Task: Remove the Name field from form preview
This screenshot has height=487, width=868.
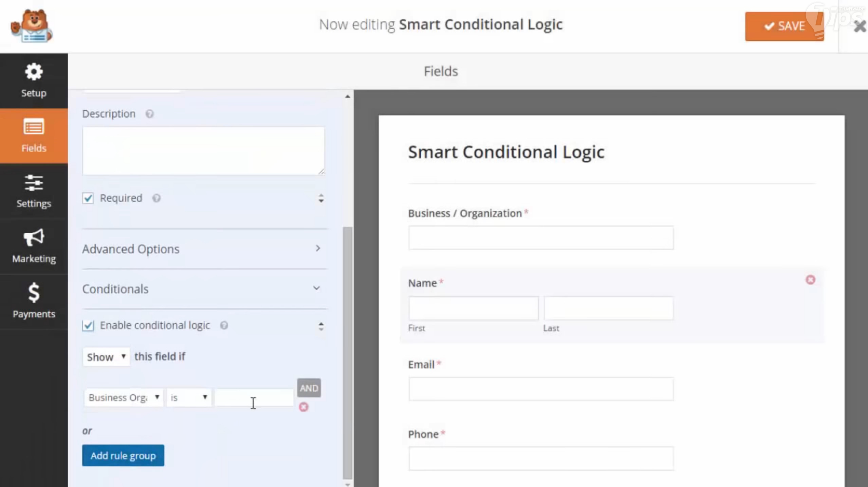Action: click(810, 280)
